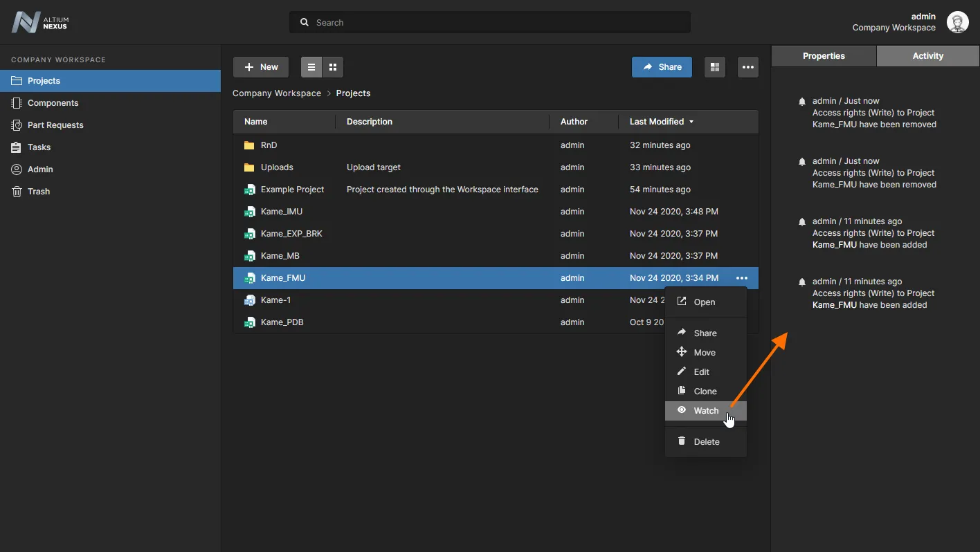Open the admin user avatar

click(958, 22)
